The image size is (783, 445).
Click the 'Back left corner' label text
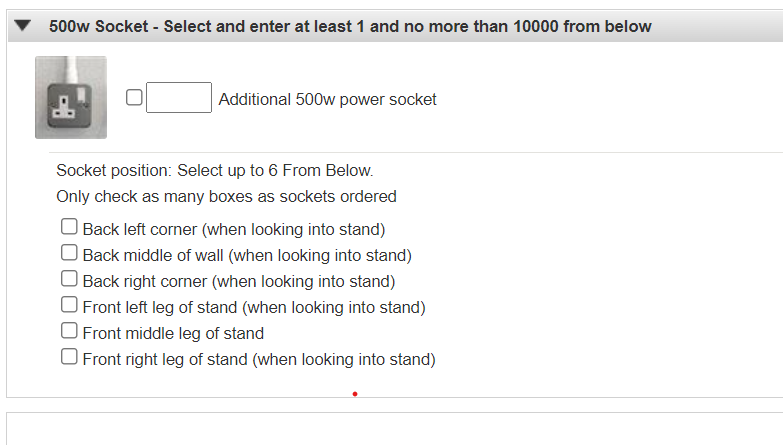233,229
